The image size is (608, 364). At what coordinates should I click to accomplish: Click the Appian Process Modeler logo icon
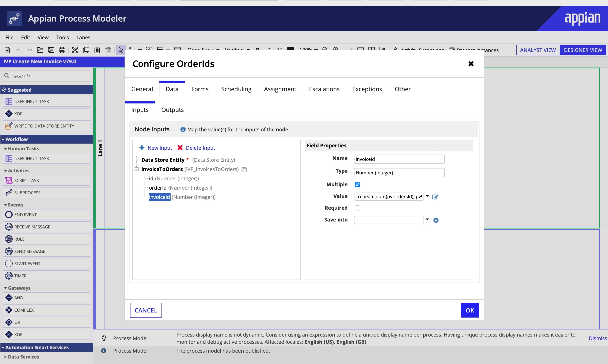point(14,18)
